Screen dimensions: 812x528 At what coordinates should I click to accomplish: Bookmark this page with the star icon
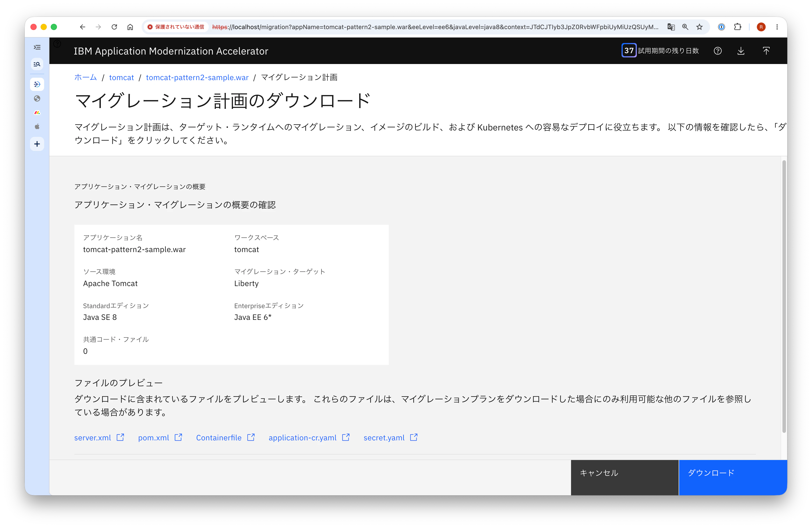tap(699, 27)
